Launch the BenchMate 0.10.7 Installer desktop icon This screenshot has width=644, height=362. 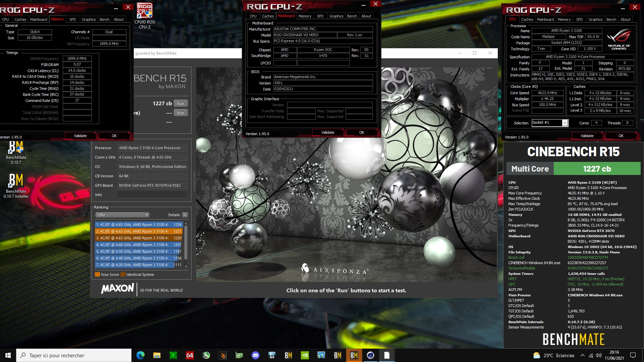click(16, 186)
